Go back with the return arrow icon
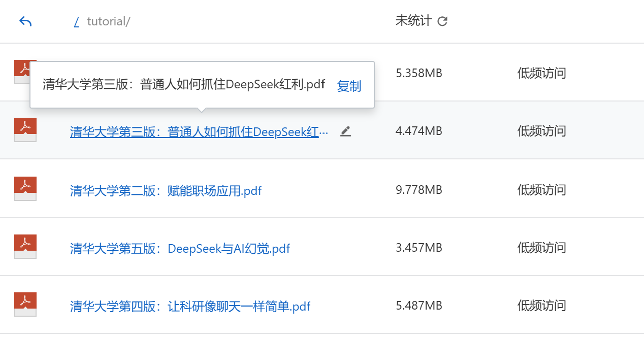The image size is (644, 337). point(25,21)
